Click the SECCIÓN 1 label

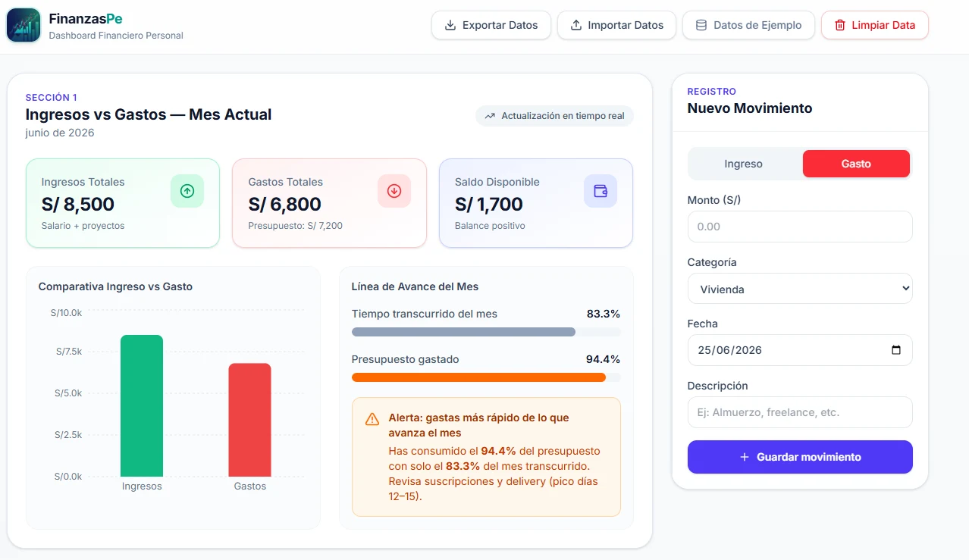pos(52,97)
